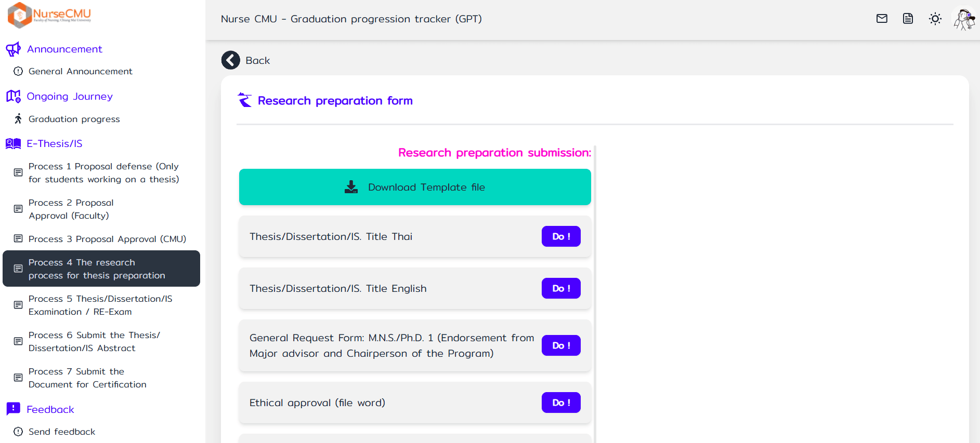980x443 pixels.
Task: Open Process 1 Proposal defense
Action: pyautogui.click(x=103, y=172)
